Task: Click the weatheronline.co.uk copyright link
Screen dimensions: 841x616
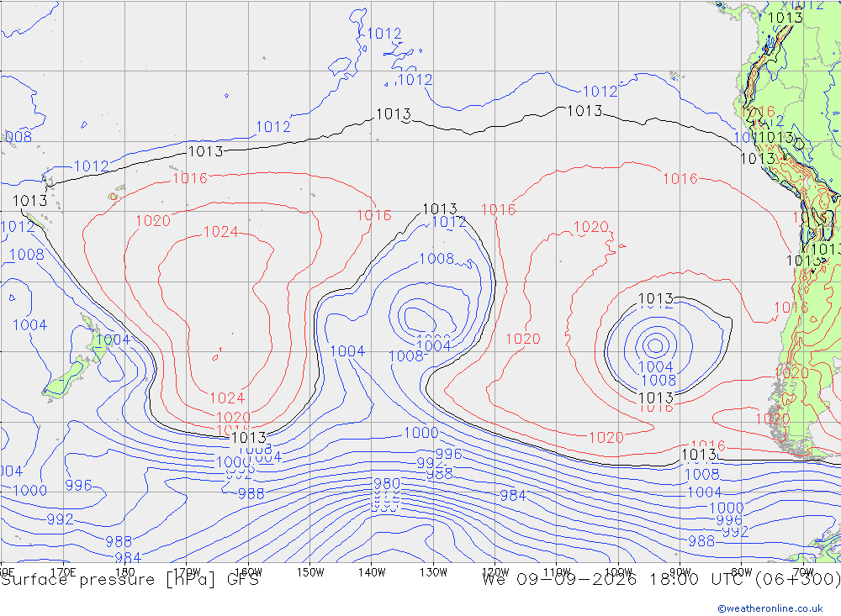Action: (770, 608)
